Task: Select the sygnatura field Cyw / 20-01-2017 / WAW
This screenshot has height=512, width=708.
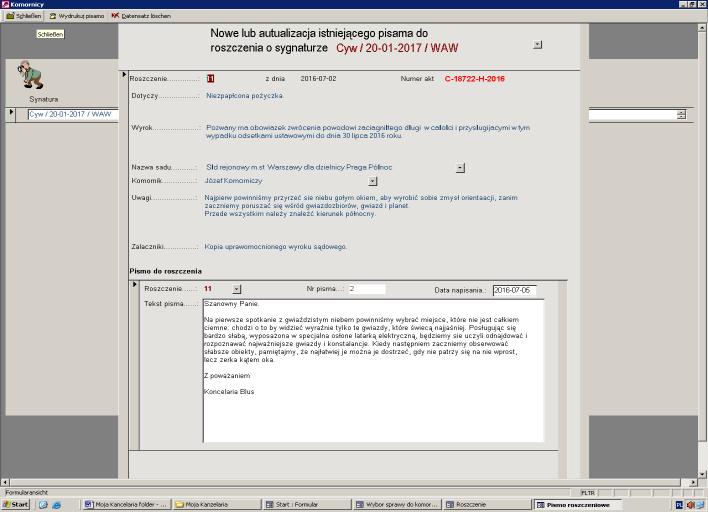Action: tap(73, 115)
